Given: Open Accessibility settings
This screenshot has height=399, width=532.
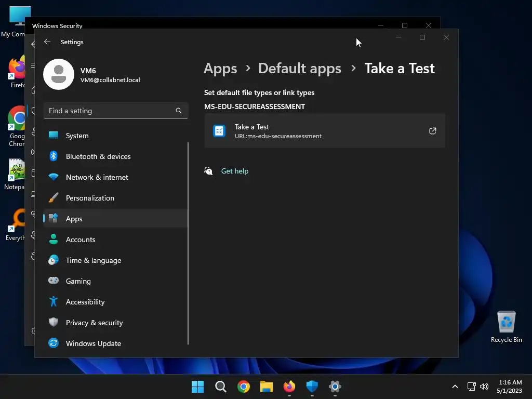Looking at the screenshot, I should pyautogui.click(x=116, y=302).
